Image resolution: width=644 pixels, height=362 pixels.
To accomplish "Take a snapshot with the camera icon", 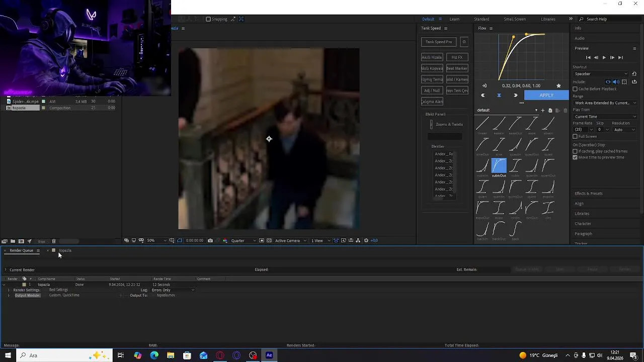I will coord(210,241).
